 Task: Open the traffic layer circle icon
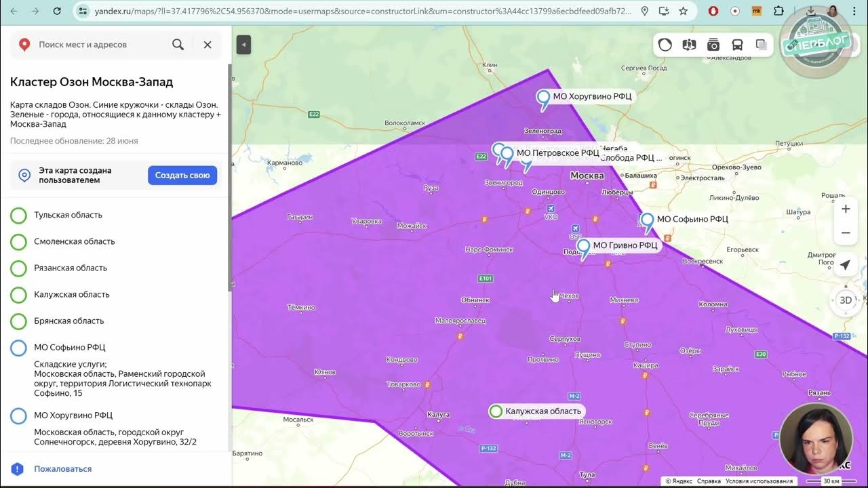click(665, 45)
